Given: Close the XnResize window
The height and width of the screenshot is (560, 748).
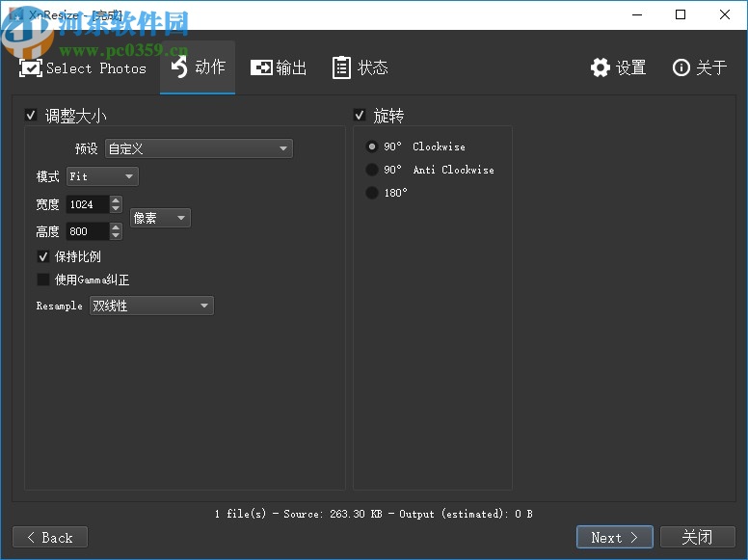Looking at the screenshot, I should point(725,14).
